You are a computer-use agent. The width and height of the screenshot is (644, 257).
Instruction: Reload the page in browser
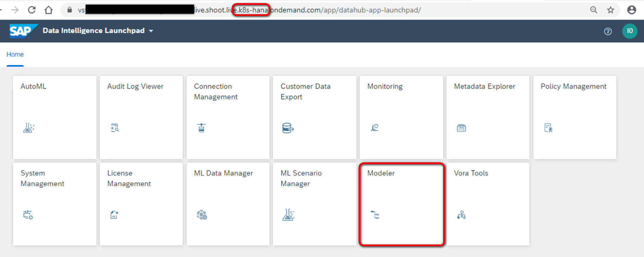tap(32, 10)
